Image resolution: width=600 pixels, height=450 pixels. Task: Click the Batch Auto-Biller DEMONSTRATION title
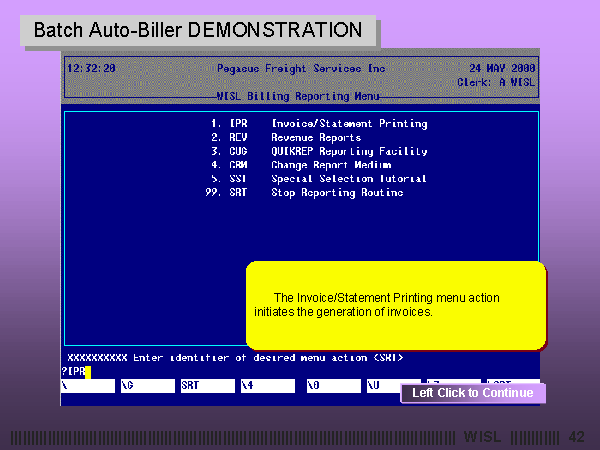click(x=198, y=31)
